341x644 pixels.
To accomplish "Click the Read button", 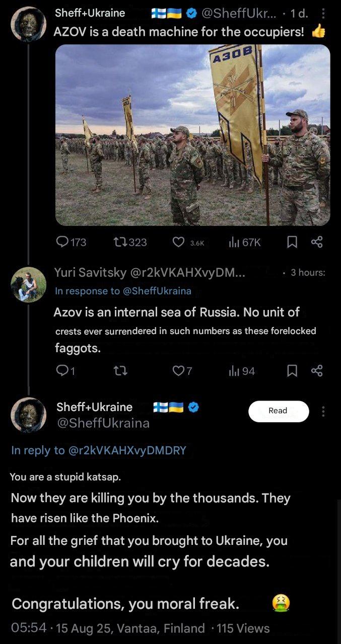I will [x=278, y=411].
